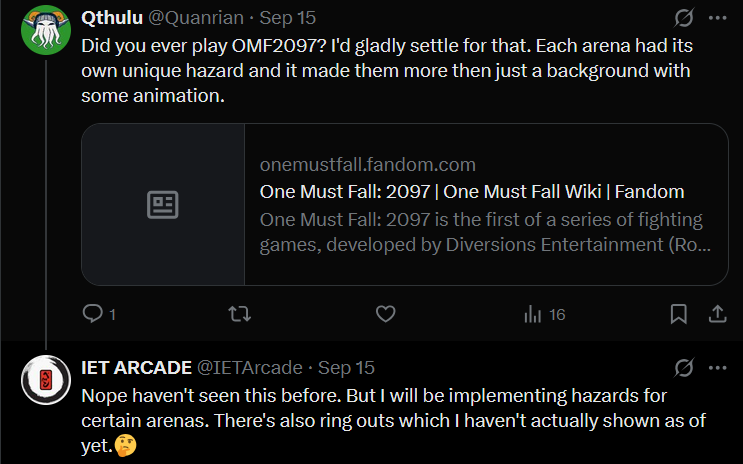View analytics showing 16 views
This screenshot has height=464, width=743.
click(544, 314)
